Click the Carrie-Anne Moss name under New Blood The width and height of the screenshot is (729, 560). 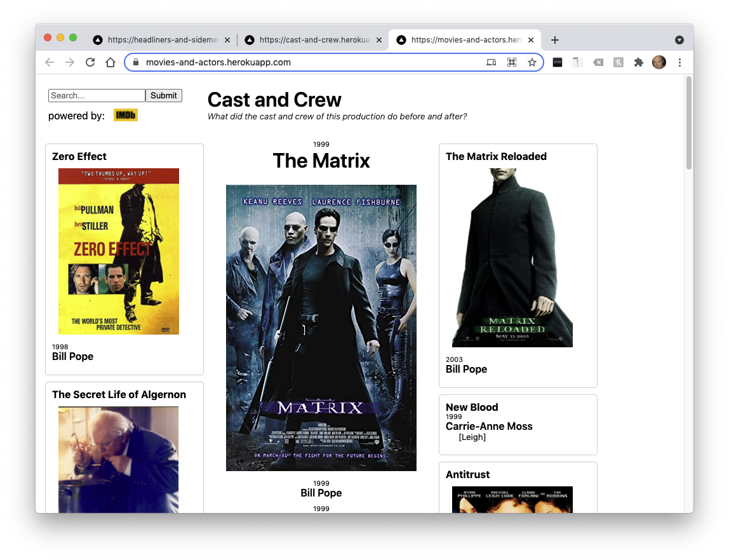(x=489, y=426)
